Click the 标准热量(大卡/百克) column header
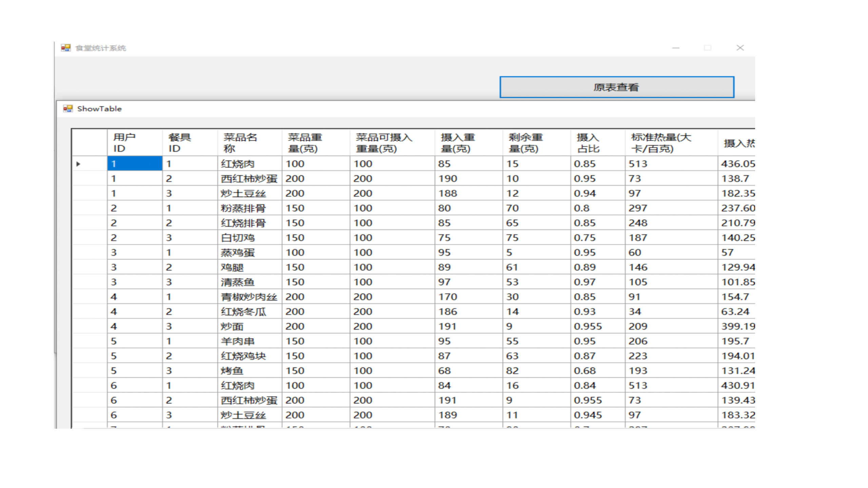The height and width of the screenshot is (488, 868). pos(671,143)
